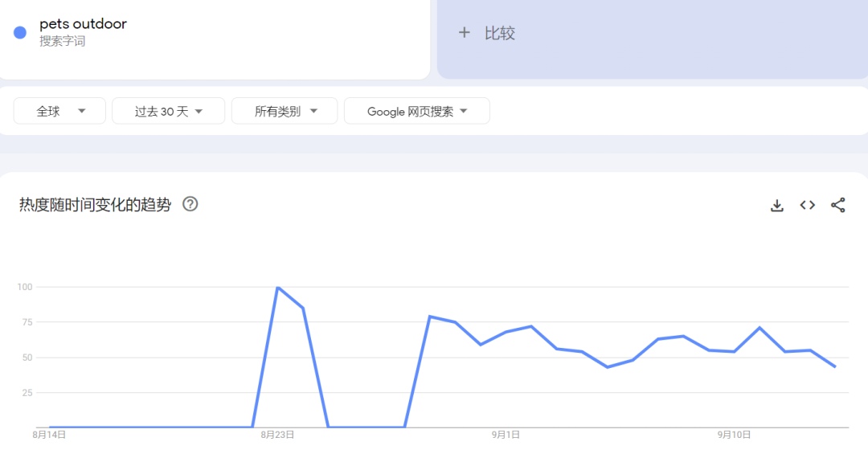Expand the 全球 region dropdown

click(59, 111)
